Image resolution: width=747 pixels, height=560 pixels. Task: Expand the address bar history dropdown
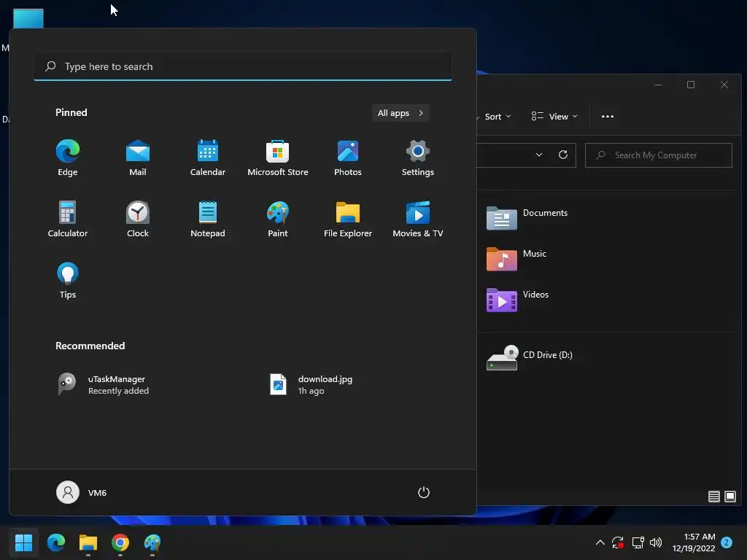pyautogui.click(x=539, y=155)
